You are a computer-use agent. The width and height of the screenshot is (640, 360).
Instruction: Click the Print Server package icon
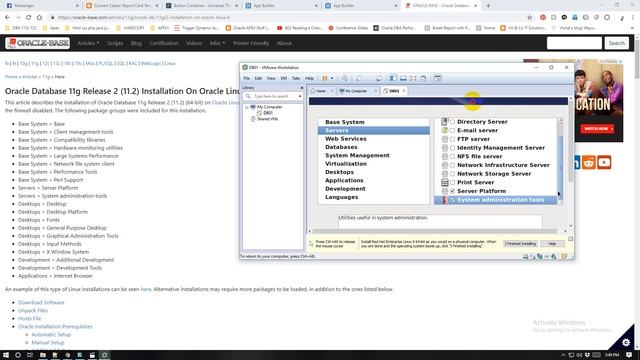445,182
